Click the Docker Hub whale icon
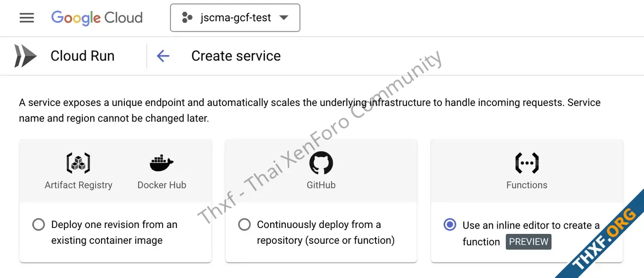644x278 pixels. click(161, 163)
